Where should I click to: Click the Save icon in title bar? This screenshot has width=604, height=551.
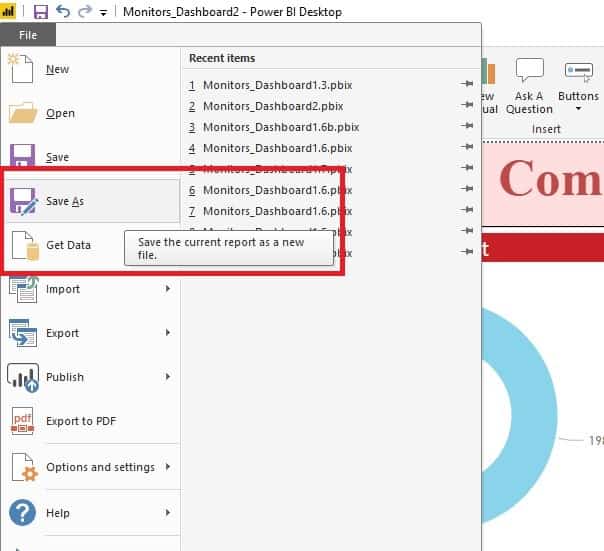coord(41,12)
